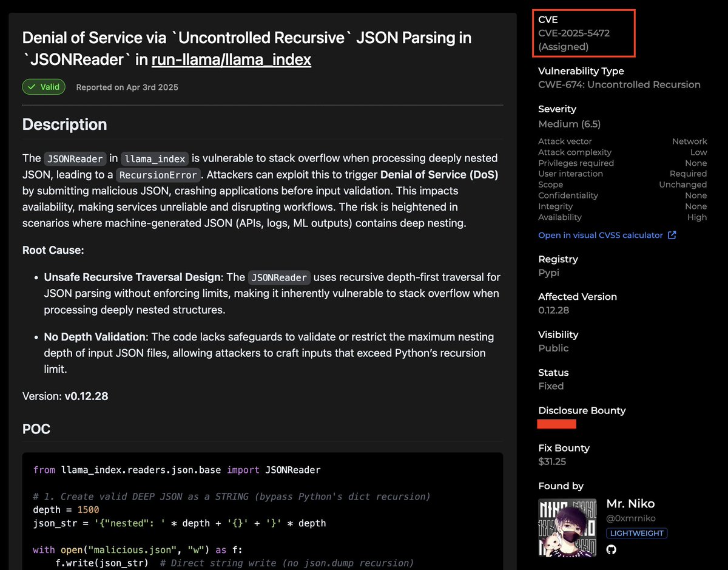Click the Scope Unchanged row

[622, 185]
